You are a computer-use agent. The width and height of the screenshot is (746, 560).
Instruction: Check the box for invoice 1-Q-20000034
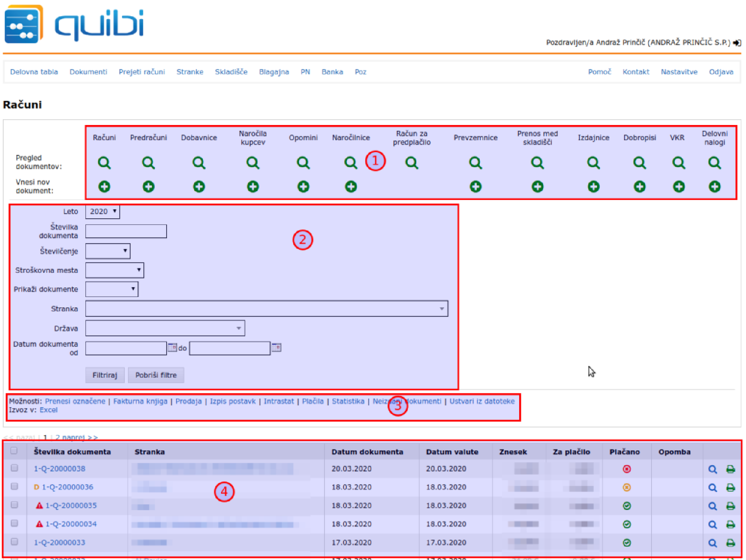pos(15,523)
